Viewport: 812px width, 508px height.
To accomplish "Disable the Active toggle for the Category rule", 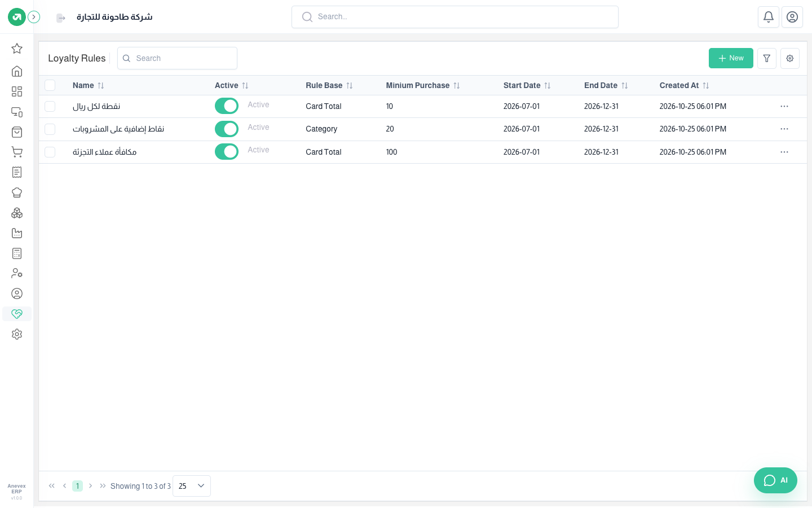I will coord(227,129).
